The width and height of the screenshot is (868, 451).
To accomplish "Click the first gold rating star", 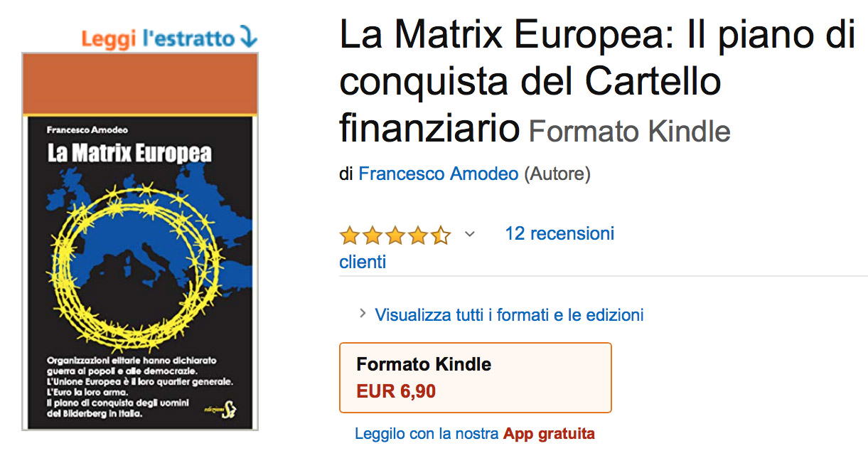I will (x=349, y=235).
